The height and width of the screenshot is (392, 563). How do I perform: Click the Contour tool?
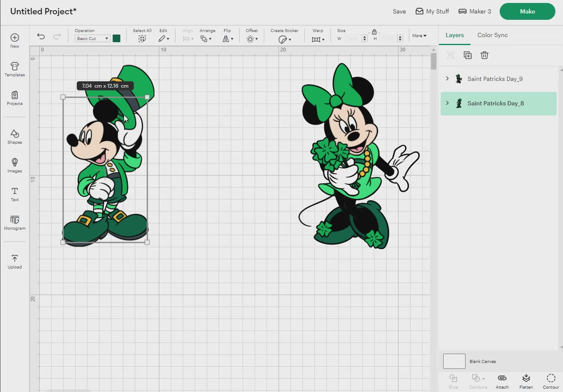(x=551, y=381)
